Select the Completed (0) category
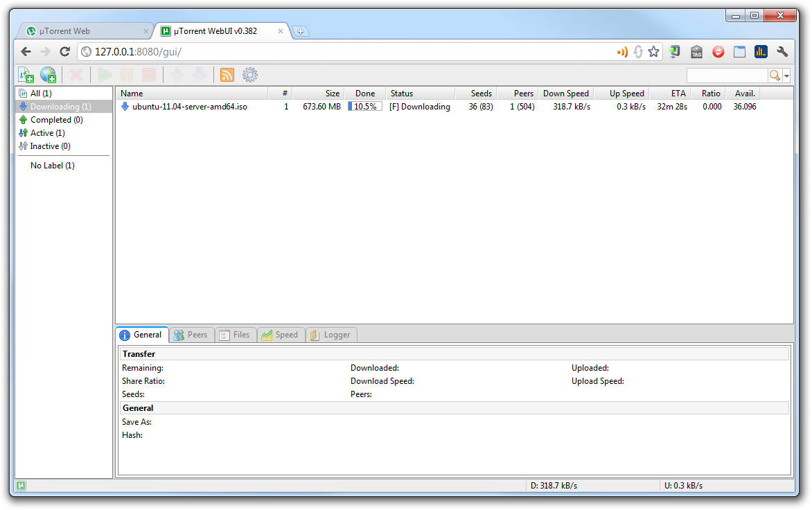812x510 pixels. pyautogui.click(x=64, y=120)
